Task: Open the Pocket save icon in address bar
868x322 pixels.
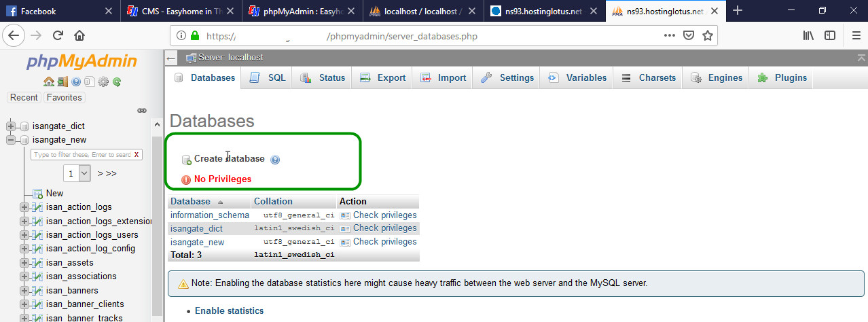Action: 688,35
